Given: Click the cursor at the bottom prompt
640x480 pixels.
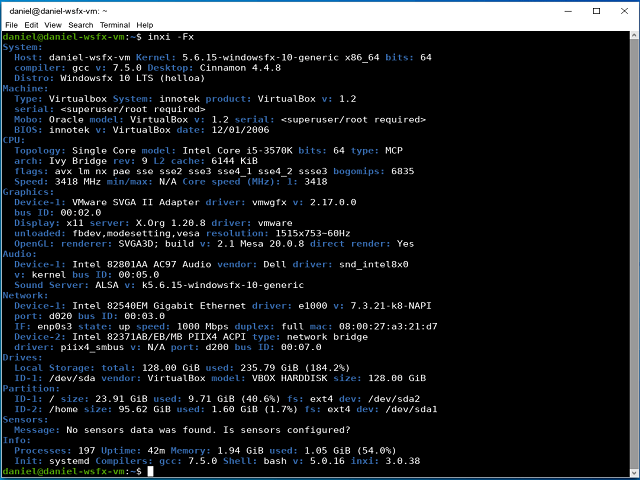Looking at the screenshot, I should (150, 471).
